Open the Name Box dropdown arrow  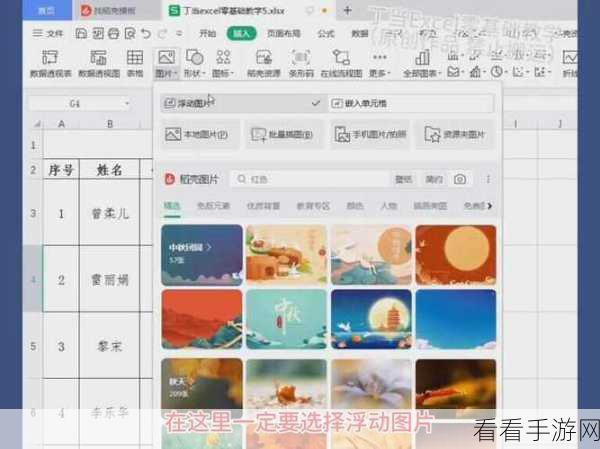[x=127, y=103]
